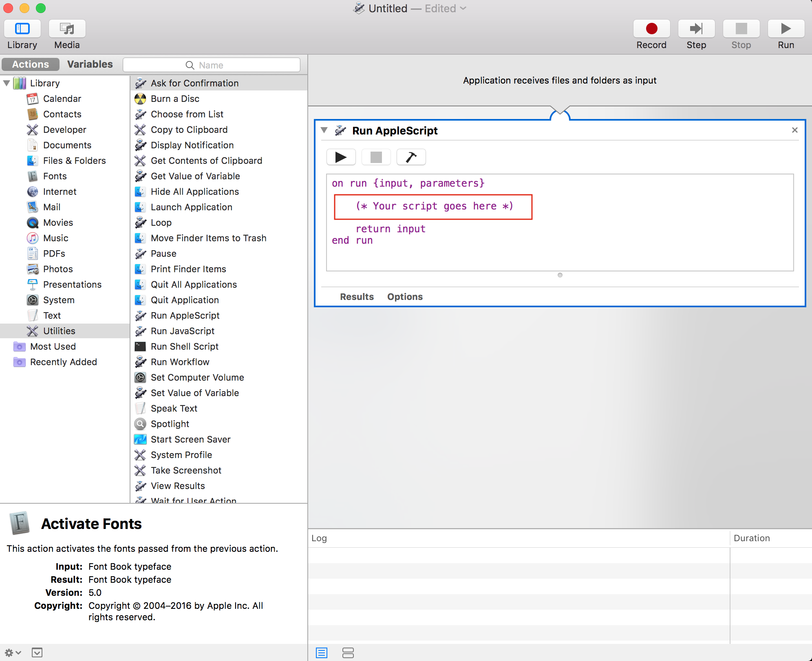This screenshot has width=812, height=661.
Task: Choose the System Profile action
Action: [219, 455]
